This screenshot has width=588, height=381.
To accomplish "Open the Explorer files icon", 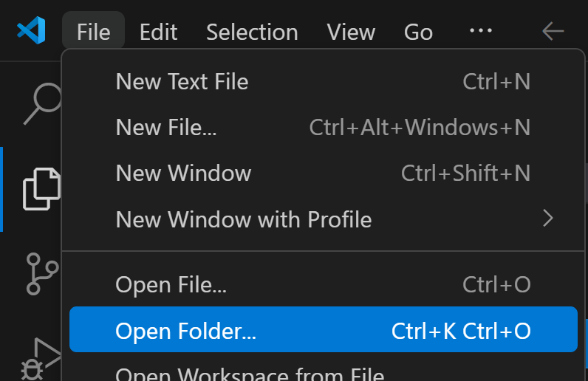I will coord(41,189).
